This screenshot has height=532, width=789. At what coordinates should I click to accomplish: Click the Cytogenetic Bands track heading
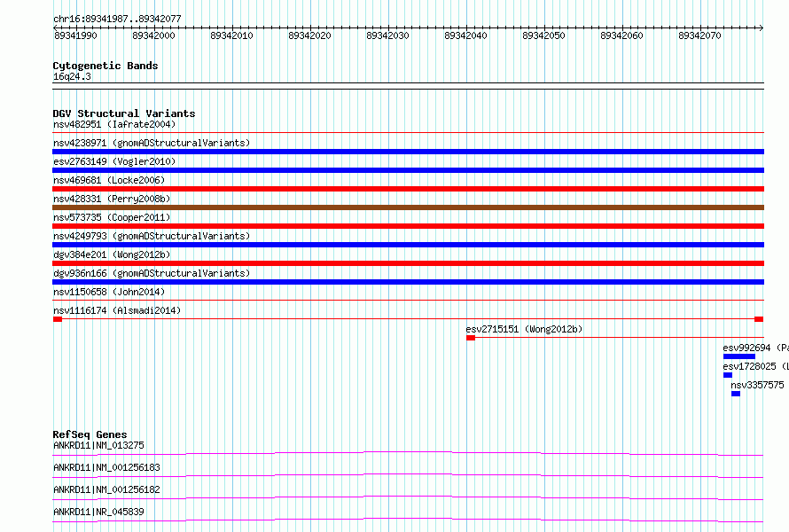click(x=105, y=66)
